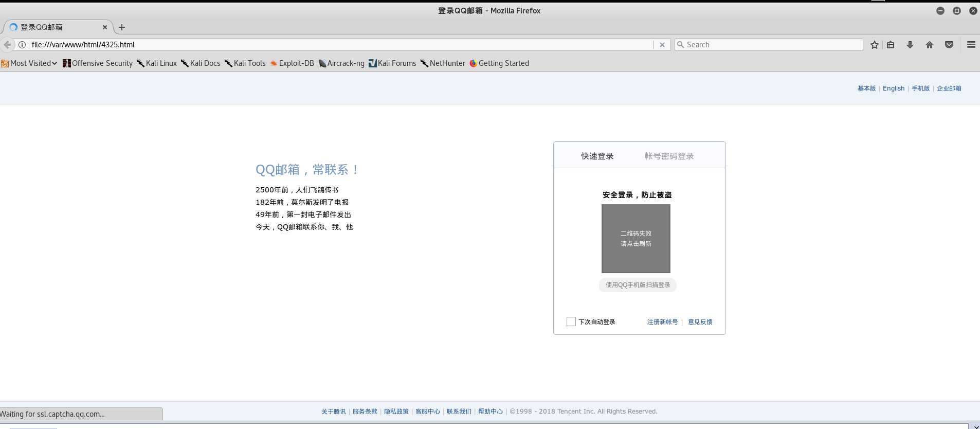Open the 手机版 link
Viewport: 980px width, 429px height.
pyautogui.click(x=921, y=88)
